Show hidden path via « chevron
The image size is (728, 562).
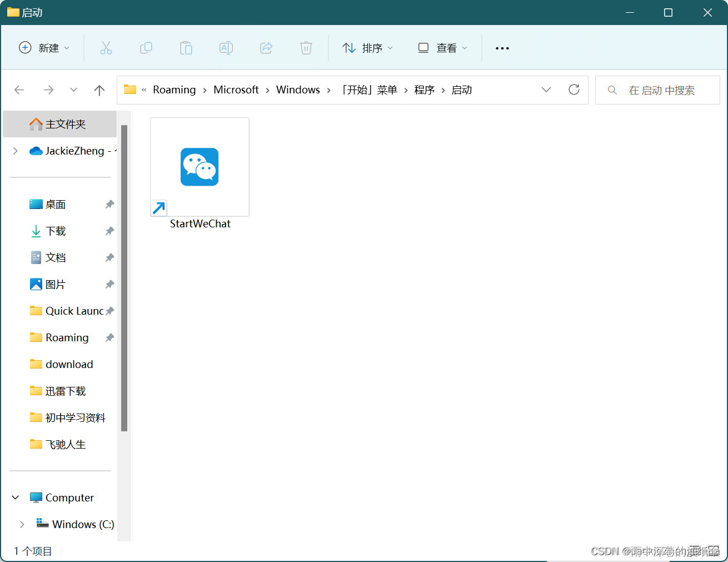click(144, 89)
